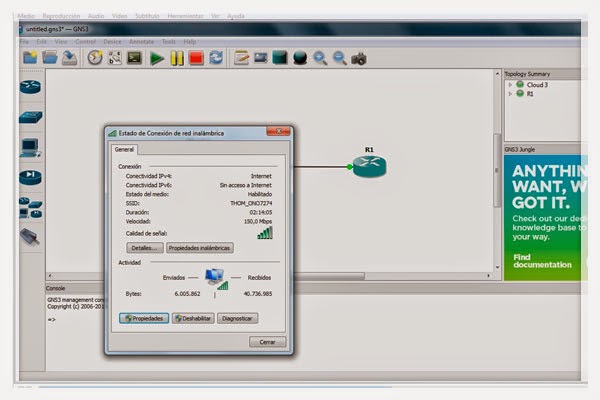Click the green link status dot on R1
The height and width of the screenshot is (400, 600).
349,167
